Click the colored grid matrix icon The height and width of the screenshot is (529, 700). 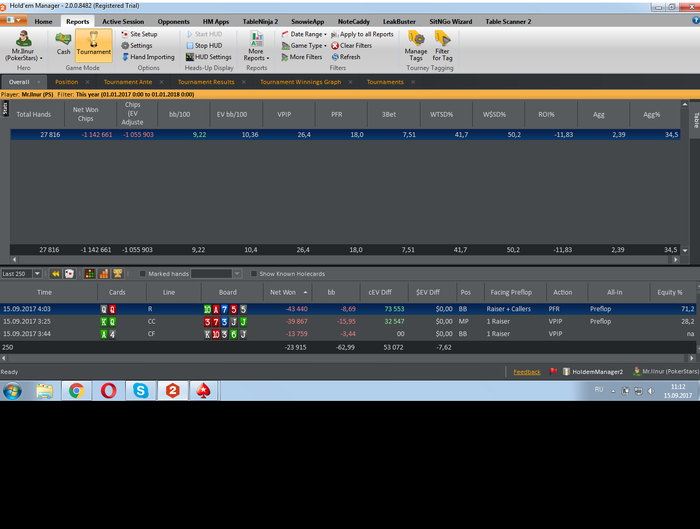pyautogui.click(x=90, y=274)
